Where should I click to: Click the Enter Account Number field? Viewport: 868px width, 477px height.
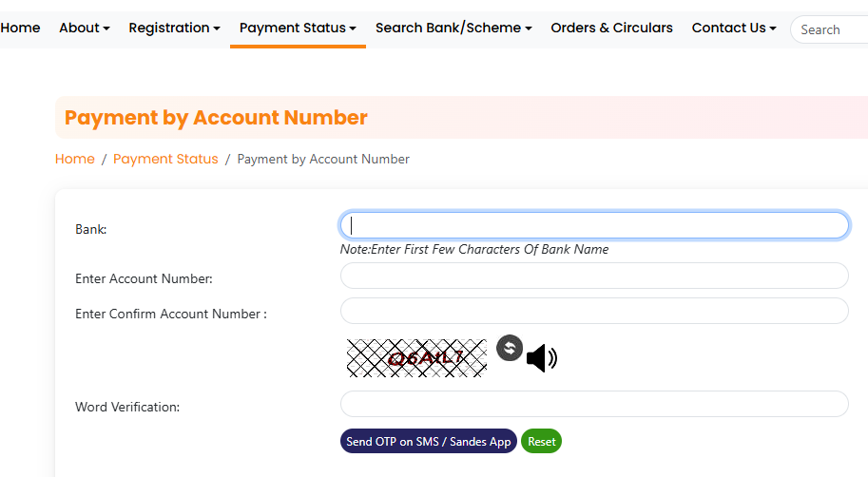point(594,276)
